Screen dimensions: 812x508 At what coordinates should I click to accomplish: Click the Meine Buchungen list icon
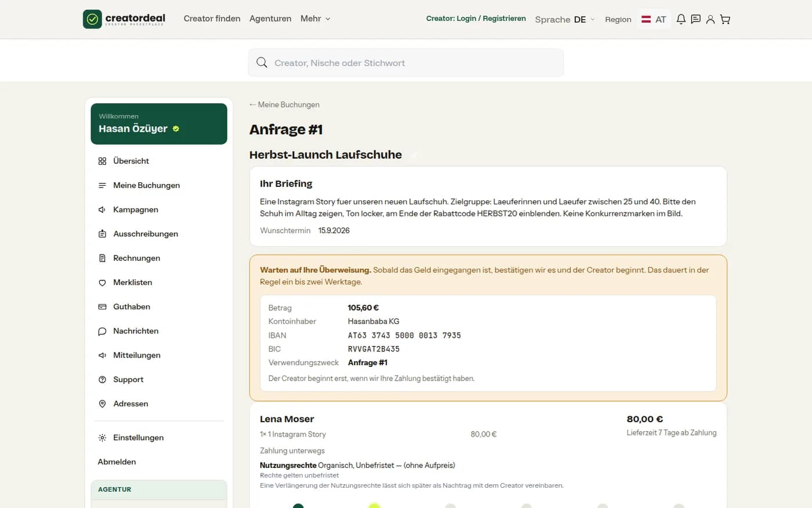coord(102,185)
